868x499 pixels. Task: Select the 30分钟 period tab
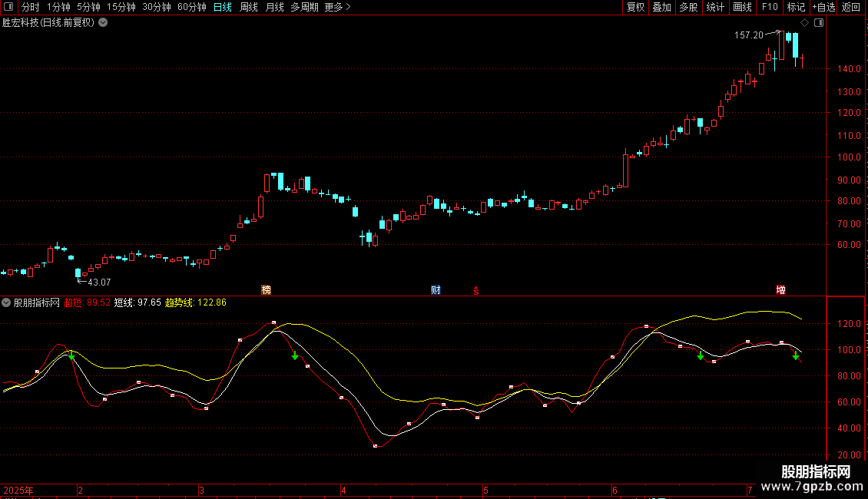[157, 7]
